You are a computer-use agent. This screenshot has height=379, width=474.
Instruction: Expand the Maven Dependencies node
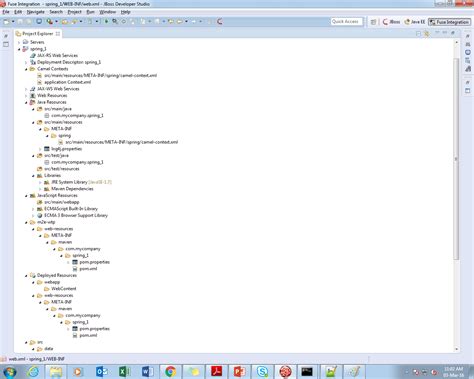pyautogui.click(x=40, y=189)
